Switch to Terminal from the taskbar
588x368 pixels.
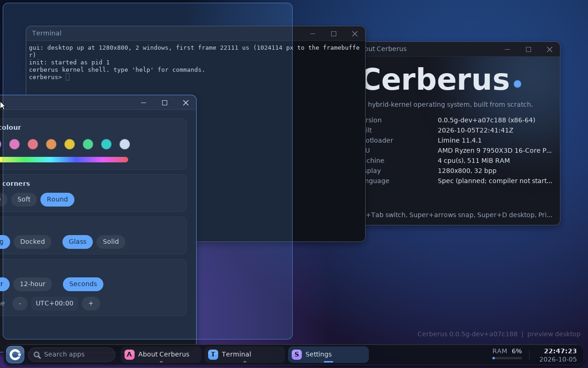click(x=245, y=354)
